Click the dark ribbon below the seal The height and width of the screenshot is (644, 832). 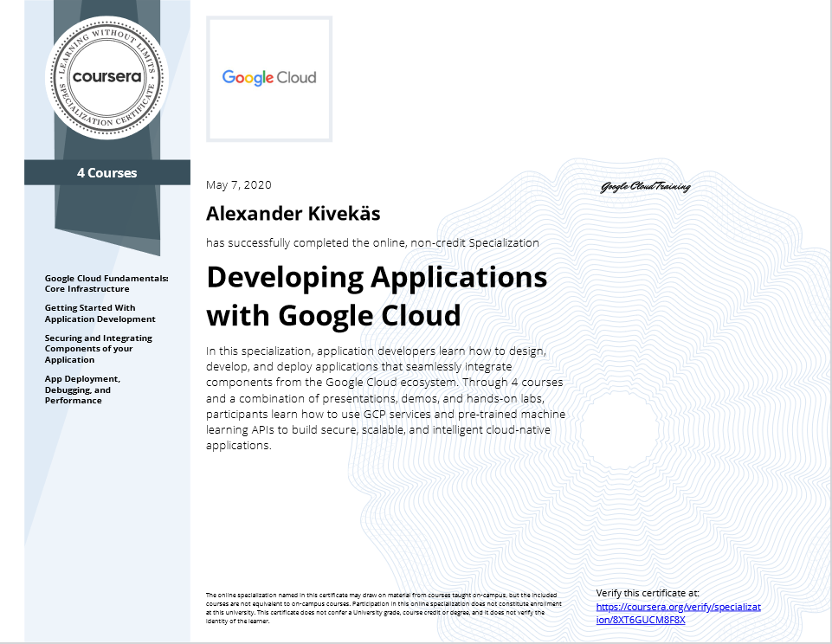(x=106, y=216)
